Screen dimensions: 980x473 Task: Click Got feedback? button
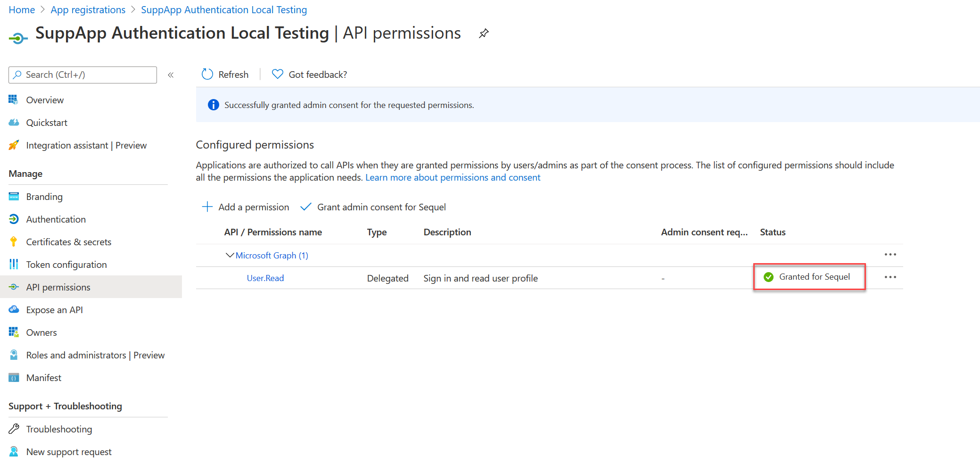tap(310, 75)
